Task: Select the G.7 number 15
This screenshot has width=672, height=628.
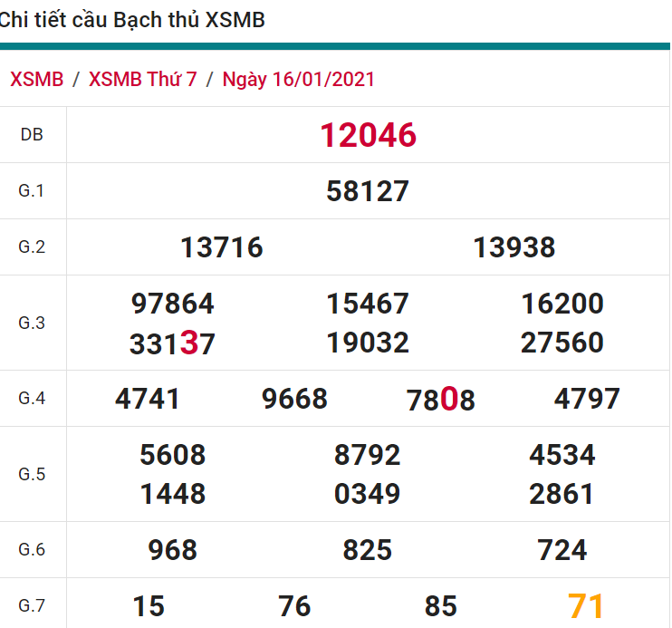Action: [149, 605]
